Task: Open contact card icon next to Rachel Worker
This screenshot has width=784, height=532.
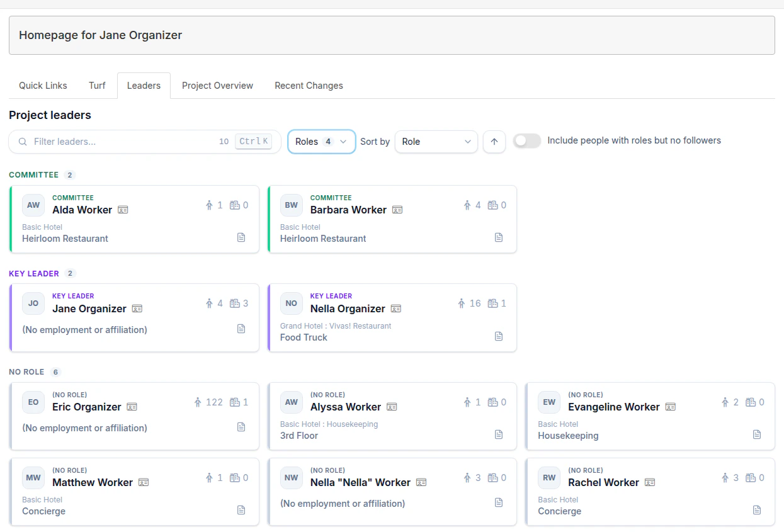Action: coord(650,482)
